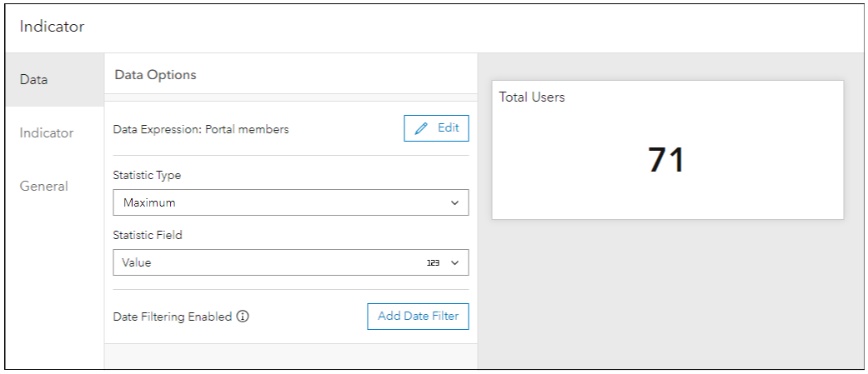This screenshot has width=868, height=374.
Task: Open the General tab
Action: [x=44, y=187]
